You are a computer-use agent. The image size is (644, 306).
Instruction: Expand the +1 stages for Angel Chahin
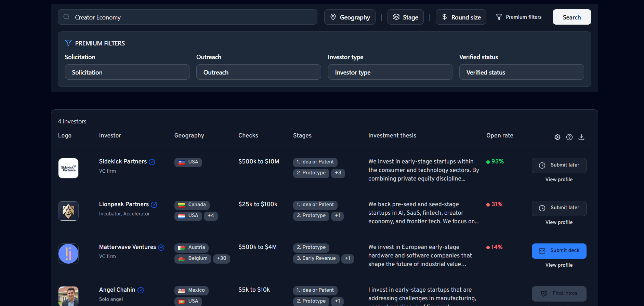pos(338,301)
